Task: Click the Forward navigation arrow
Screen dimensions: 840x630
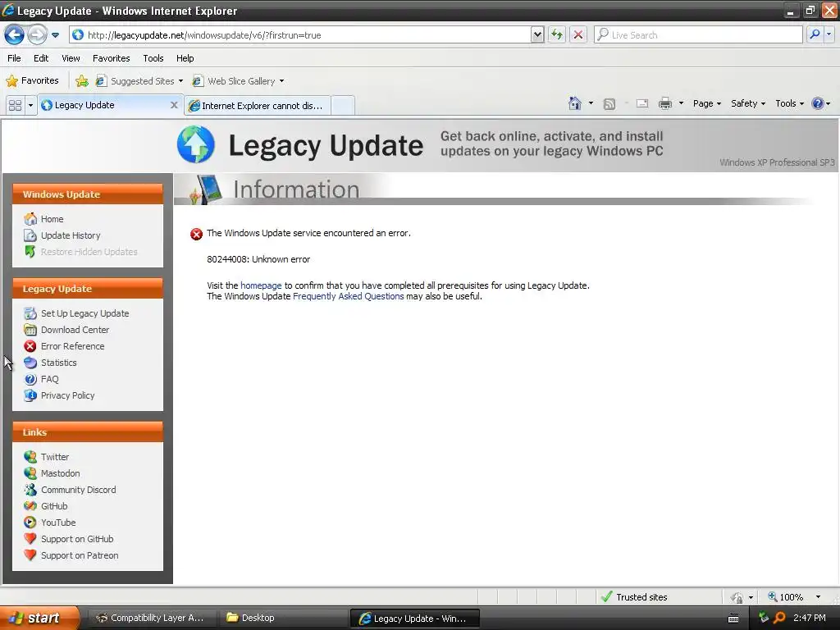Action: click(x=37, y=34)
